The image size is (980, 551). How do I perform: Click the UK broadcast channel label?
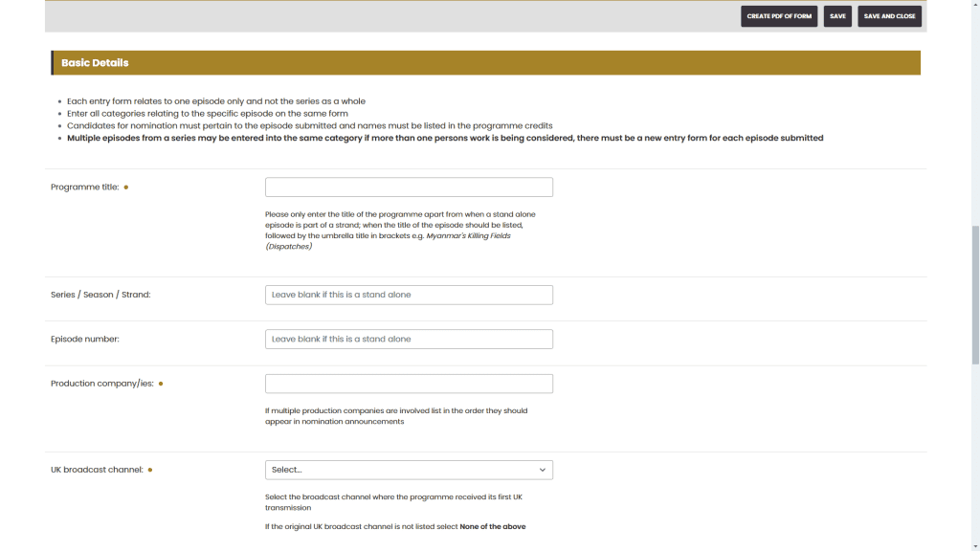tap(97, 470)
